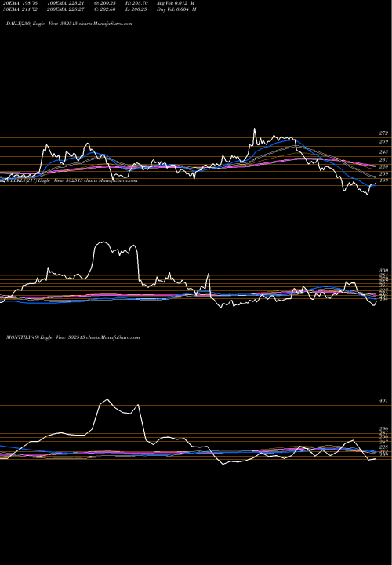The height and width of the screenshot is (565, 392).
Task: Click the 100EMA: 223.21 value
Action: pyautogui.click(x=66, y=3)
